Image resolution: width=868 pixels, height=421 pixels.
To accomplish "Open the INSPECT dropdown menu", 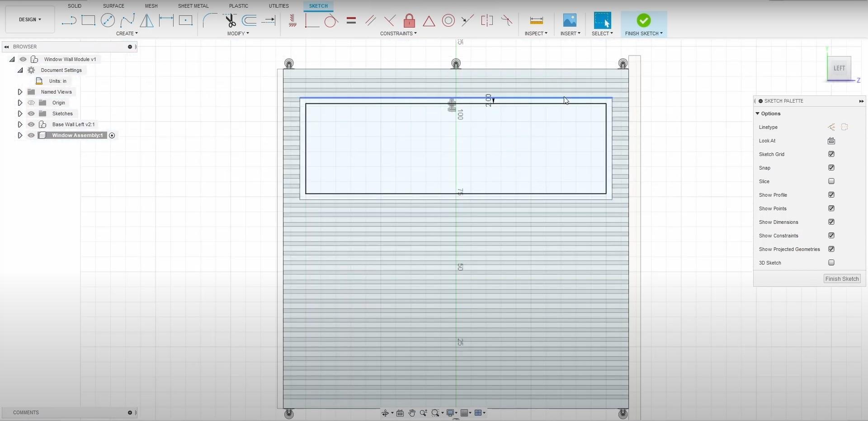I will 536,33.
